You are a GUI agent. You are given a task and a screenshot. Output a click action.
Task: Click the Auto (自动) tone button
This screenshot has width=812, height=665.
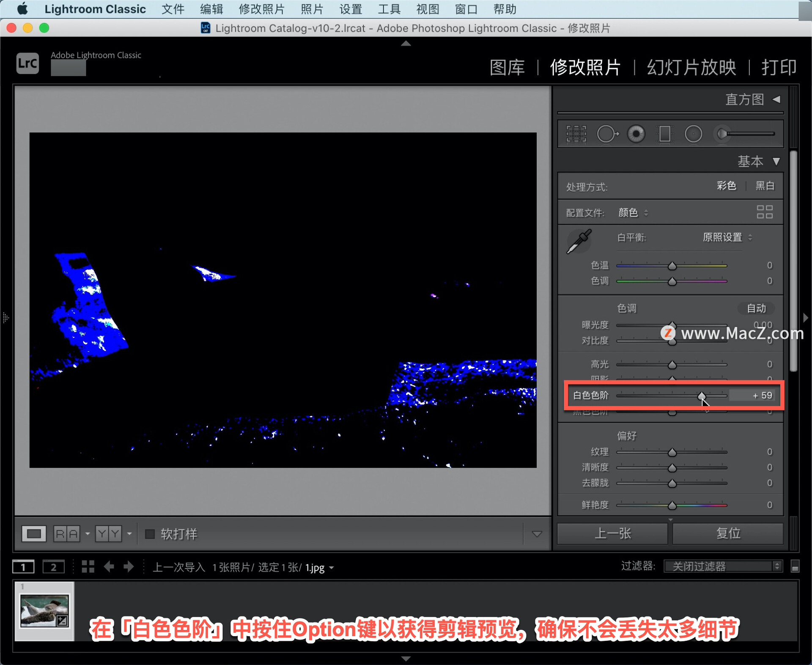coord(757,308)
